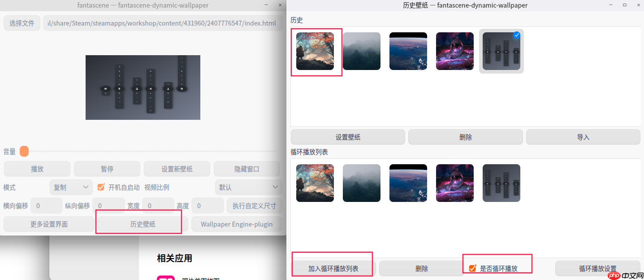Disable the 开机自启动 checkbox
This screenshot has width=644, height=280.
coord(101,187)
